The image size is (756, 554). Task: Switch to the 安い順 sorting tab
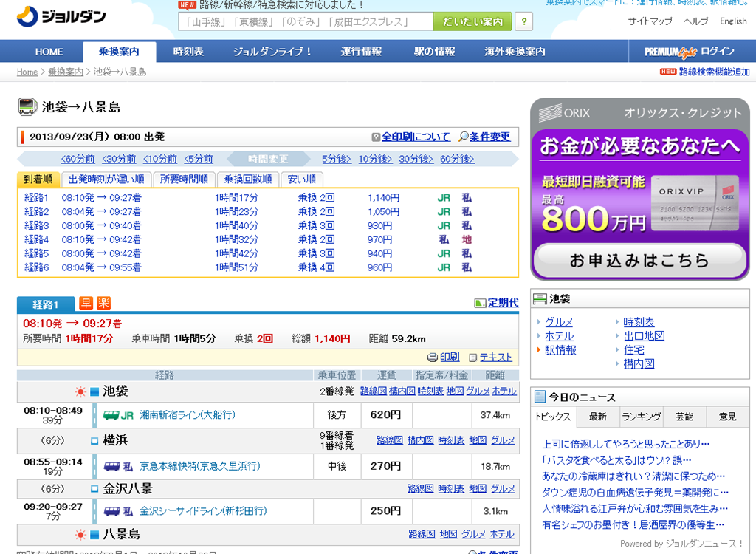(301, 179)
